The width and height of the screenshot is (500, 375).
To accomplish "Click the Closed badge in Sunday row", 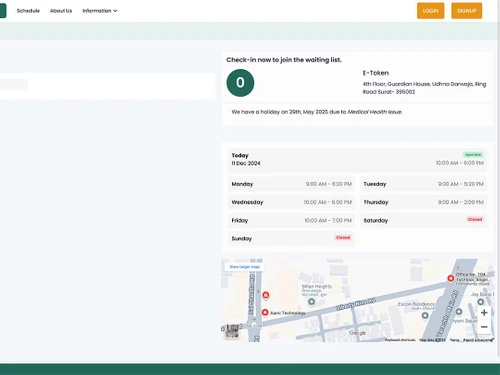I will [343, 238].
